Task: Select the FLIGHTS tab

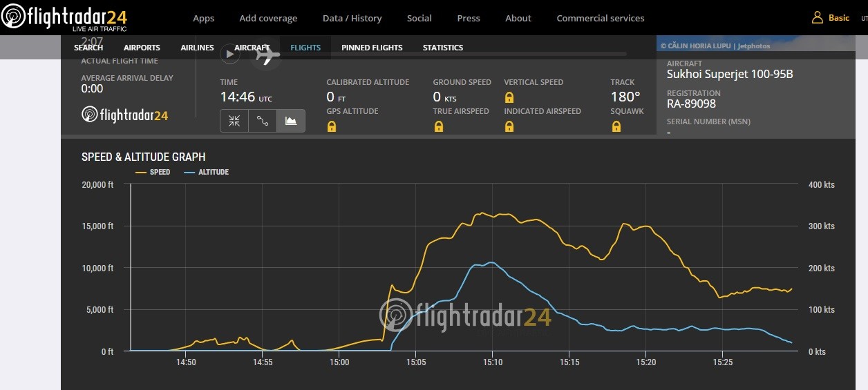Action: (x=305, y=48)
